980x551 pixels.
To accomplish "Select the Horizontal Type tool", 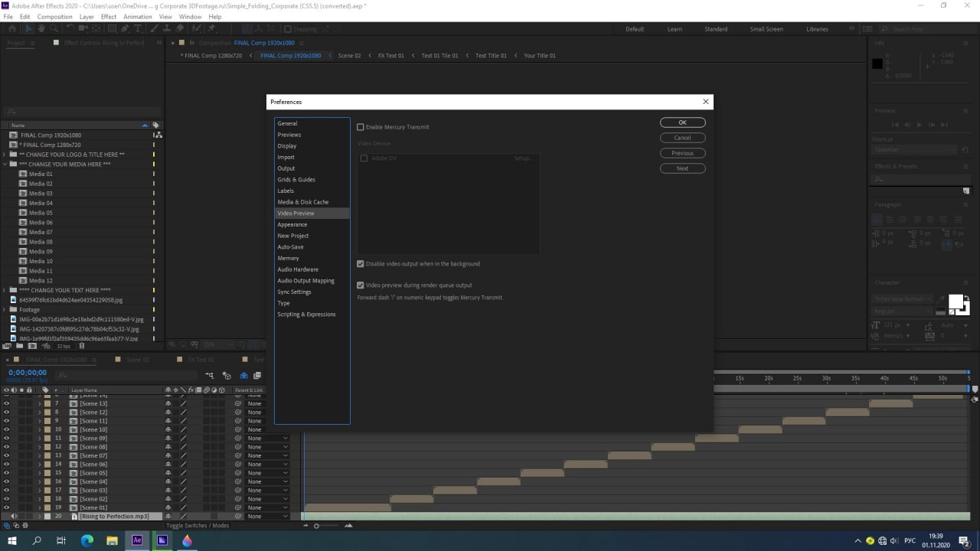I will click(x=138, y=29).
